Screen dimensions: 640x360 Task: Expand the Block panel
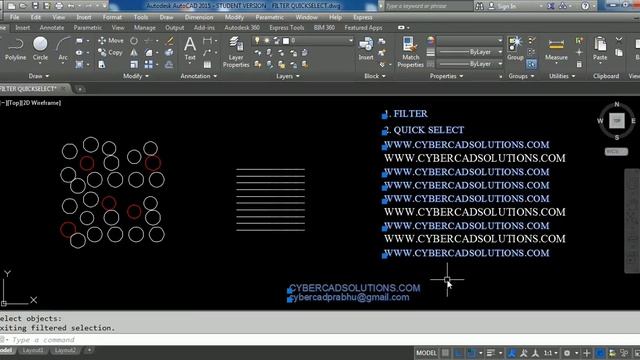[x=375, y=76]
